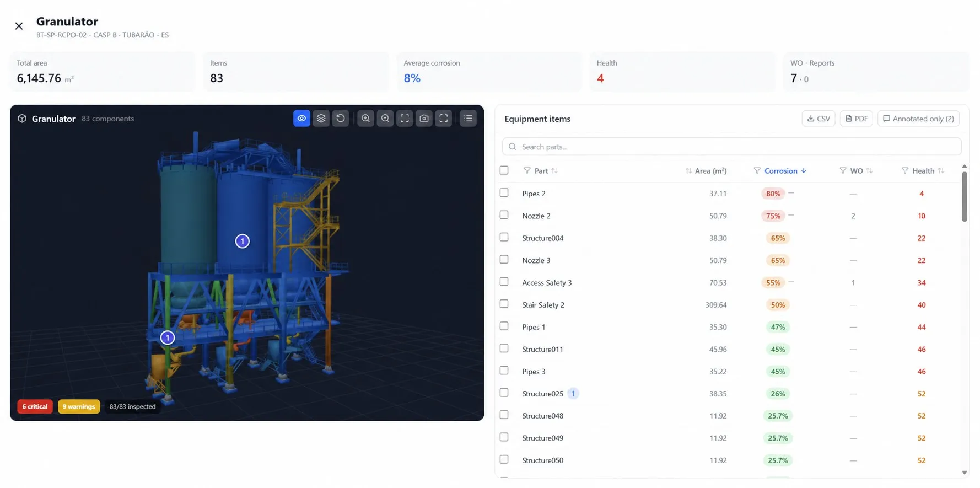Select the Access Safety 3 checkbox
The image size is (980, 488).
point(504,282)
